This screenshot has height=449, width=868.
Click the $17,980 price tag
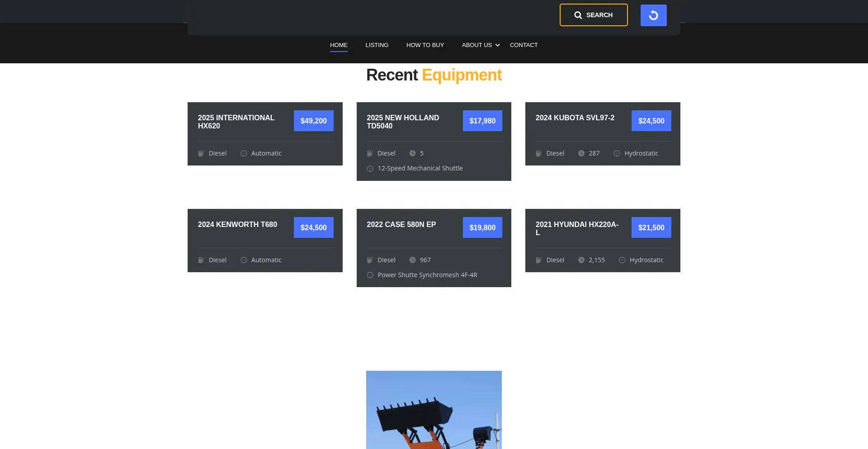click(x=482, y=121)
